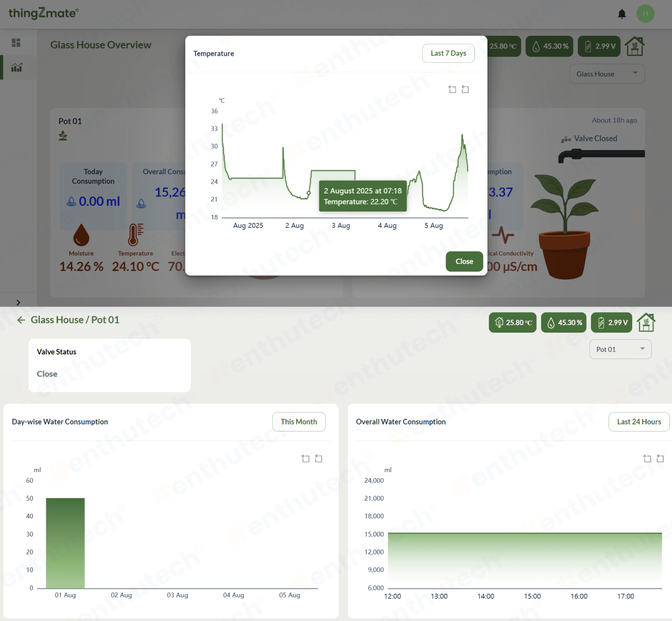Click the zoom reset icon in Temperature chart
This screenshot has height=621, width=672.
[x=465, y=89]
